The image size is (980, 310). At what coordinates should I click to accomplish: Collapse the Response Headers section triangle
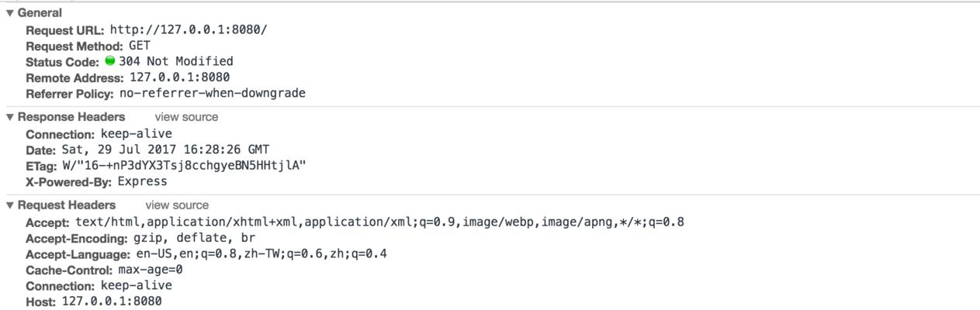pos(10,117)
